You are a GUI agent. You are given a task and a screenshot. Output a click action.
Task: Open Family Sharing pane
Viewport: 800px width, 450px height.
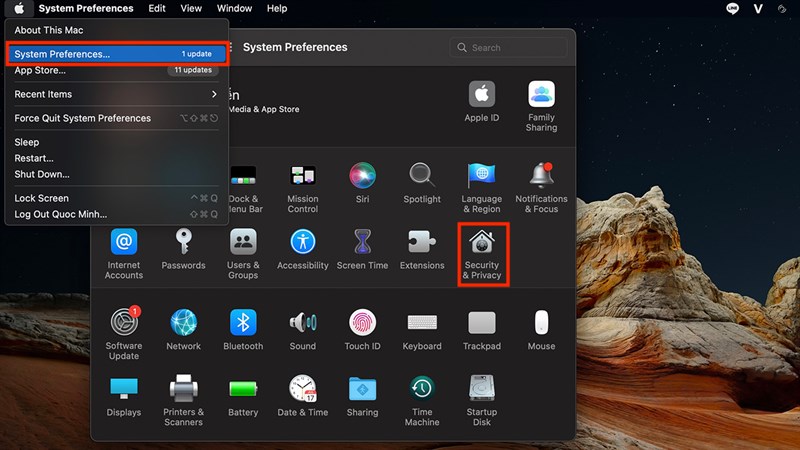[x=541, y=106]
